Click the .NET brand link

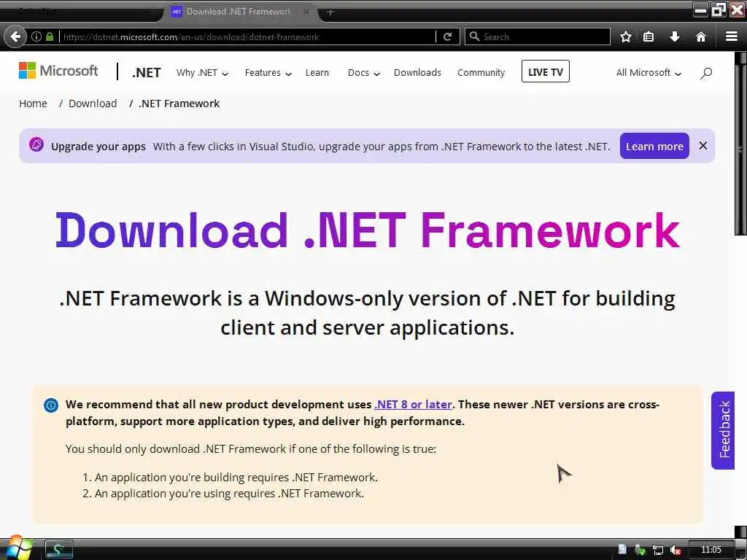click(146, 72)
